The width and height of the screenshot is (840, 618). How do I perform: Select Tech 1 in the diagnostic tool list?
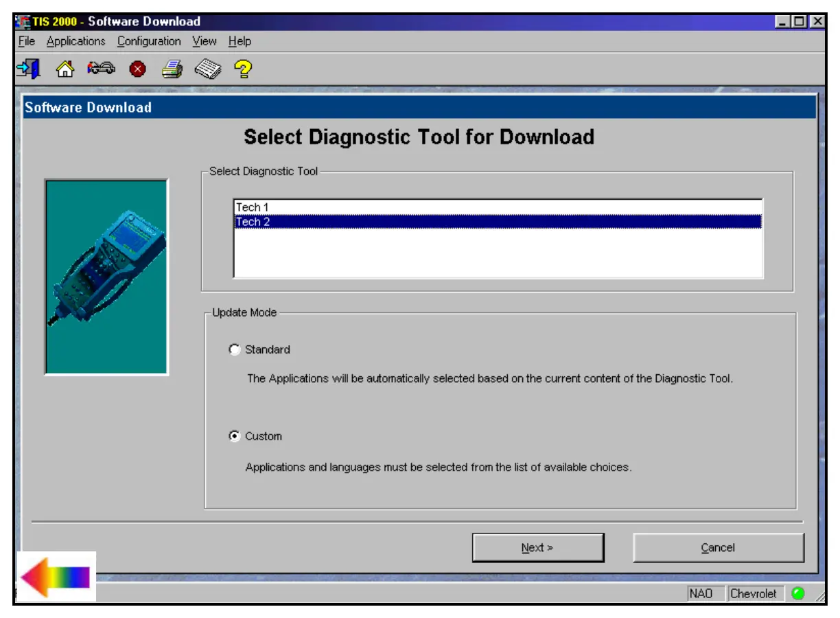pyautogui.click(x=498, y=207)
